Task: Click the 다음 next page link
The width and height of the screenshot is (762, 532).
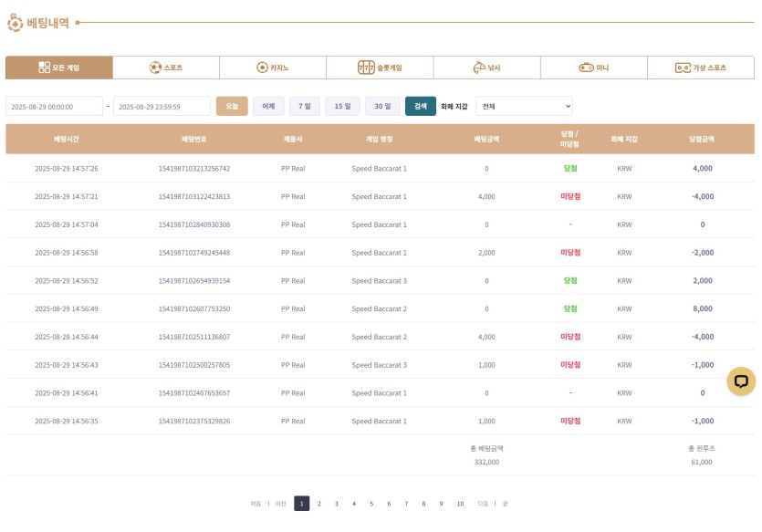Action: coord(483,504)
